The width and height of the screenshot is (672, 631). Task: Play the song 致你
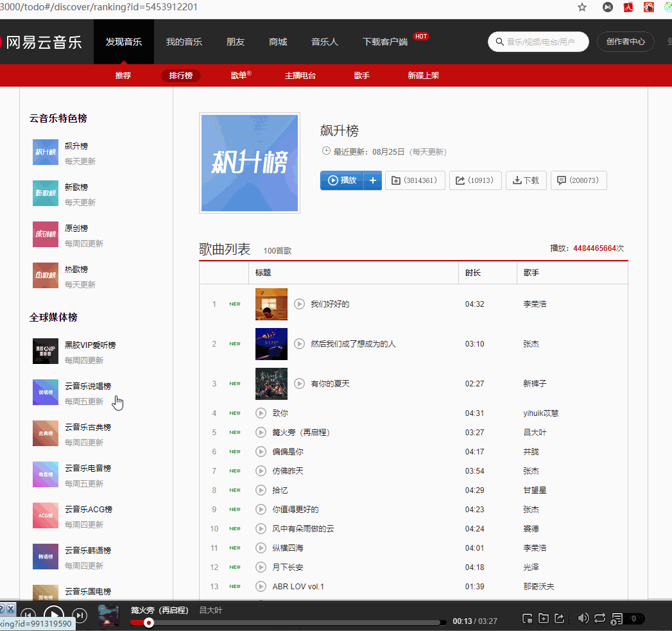tap(261, 413)
